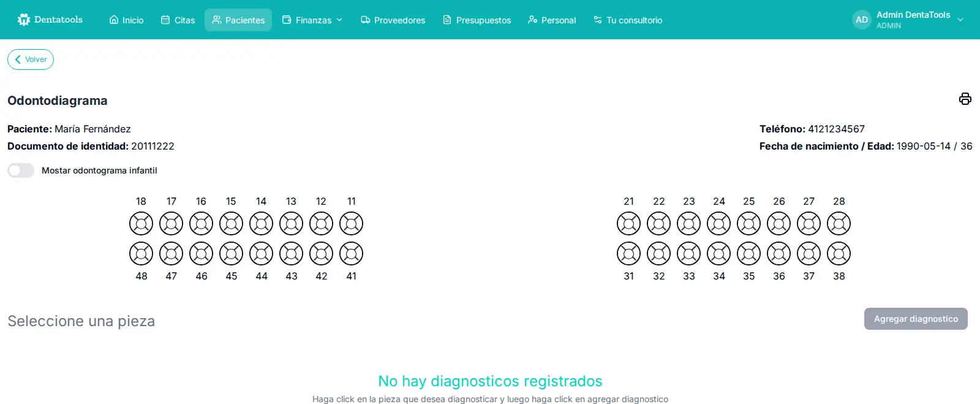Select tooth 44 in the diagram

pos(261,253)
